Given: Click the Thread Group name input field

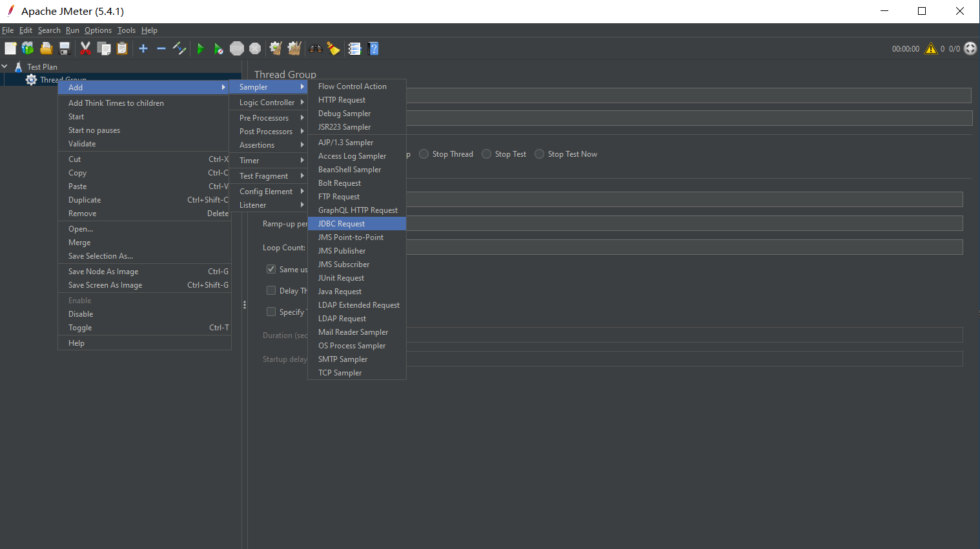Looking at the screenshot, I should point(689,95).
